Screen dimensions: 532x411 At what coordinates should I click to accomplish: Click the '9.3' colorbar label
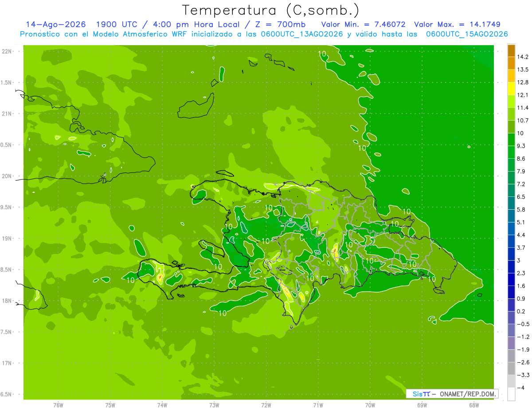(521, 146)
